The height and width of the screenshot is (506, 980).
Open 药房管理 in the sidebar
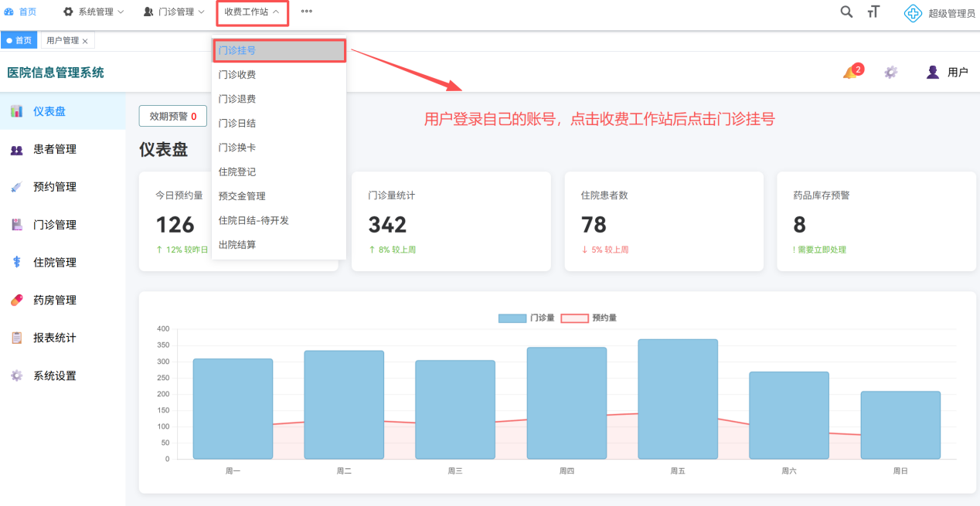click(54, 300)
